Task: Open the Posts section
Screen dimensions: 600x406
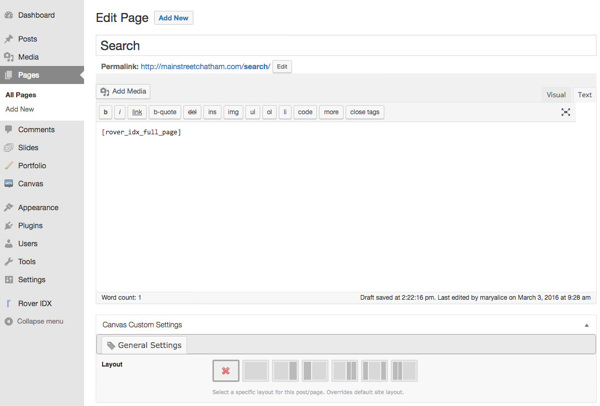Action: (x=27, y=39)
